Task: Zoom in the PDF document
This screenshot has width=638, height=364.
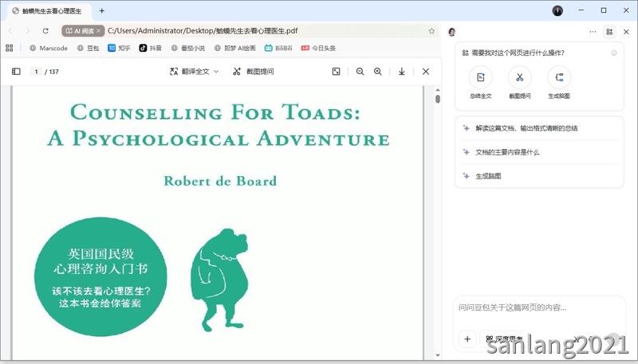Action: (x=378, y=72)
